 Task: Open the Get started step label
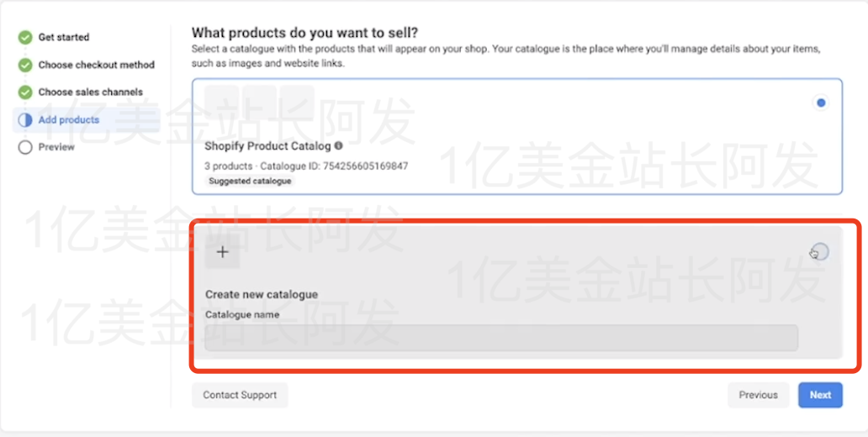(x=64, y=38)
